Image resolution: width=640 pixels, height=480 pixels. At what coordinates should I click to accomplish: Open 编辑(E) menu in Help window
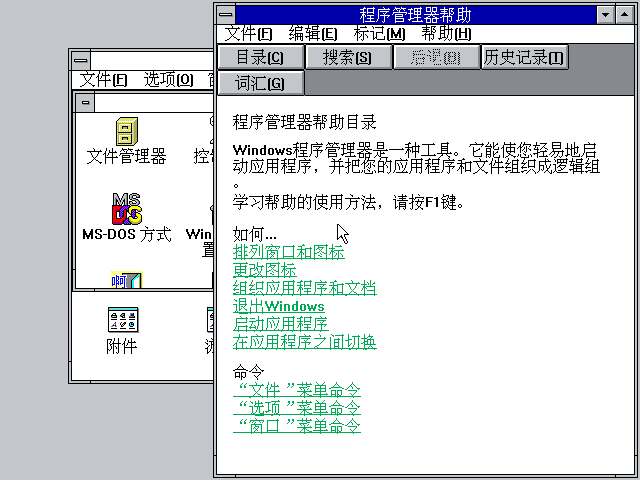313,34
